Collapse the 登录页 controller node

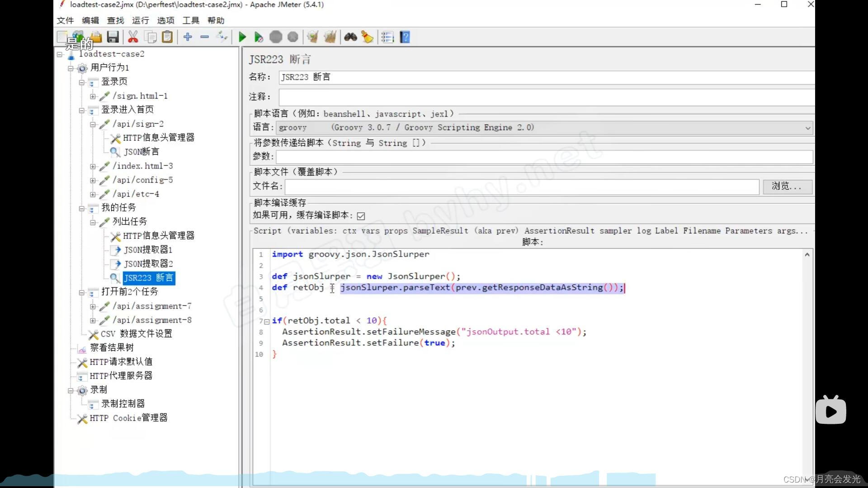pyautogui.click(x=82, y=83)
